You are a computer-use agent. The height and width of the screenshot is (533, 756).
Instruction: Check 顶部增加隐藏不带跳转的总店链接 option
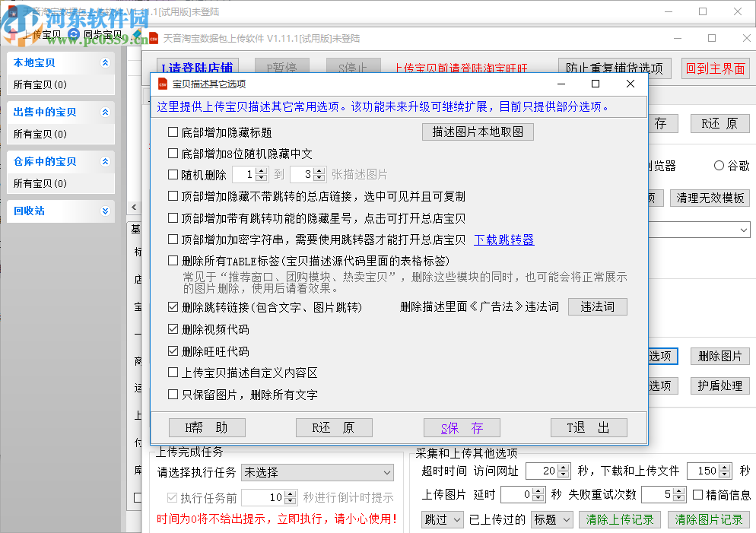173,196
